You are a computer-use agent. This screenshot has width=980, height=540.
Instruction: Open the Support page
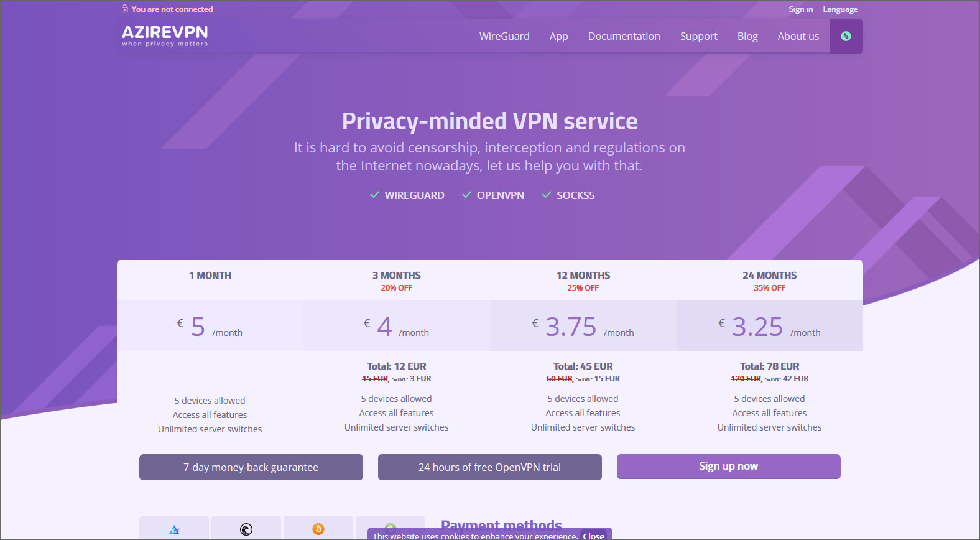(699, 36)
